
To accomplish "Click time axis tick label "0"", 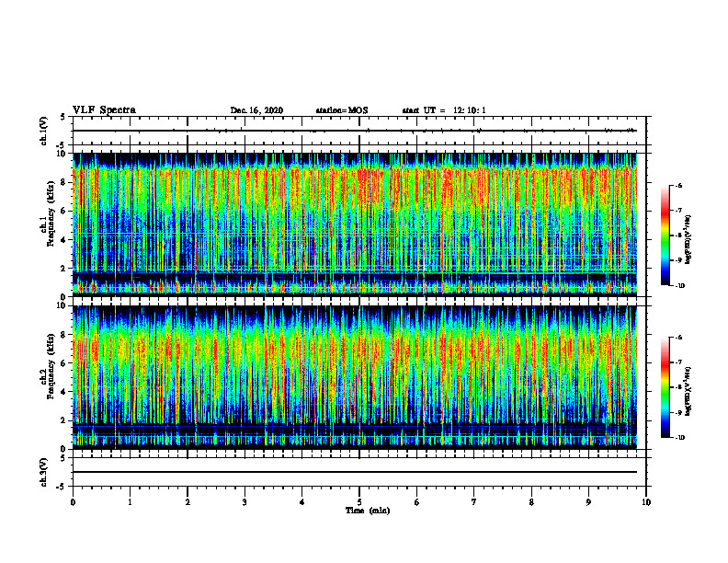I will point(73,502).
